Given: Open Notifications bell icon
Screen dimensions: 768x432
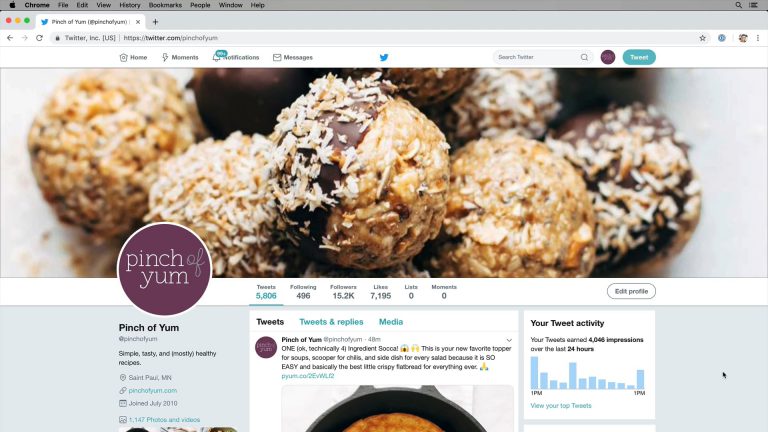Looking at the screenshot, I should click(x=216, y=57).
